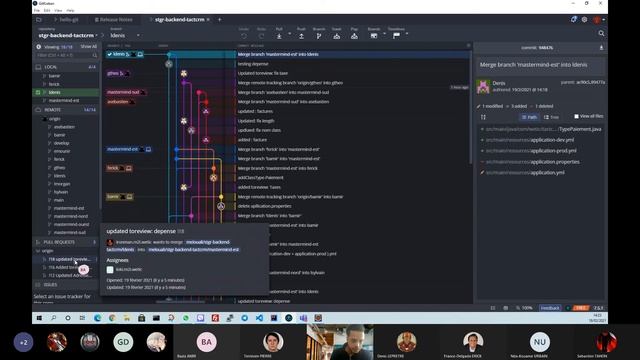
Task: Click the checkmark on the ldenis branch label
Action: (109, 54)
